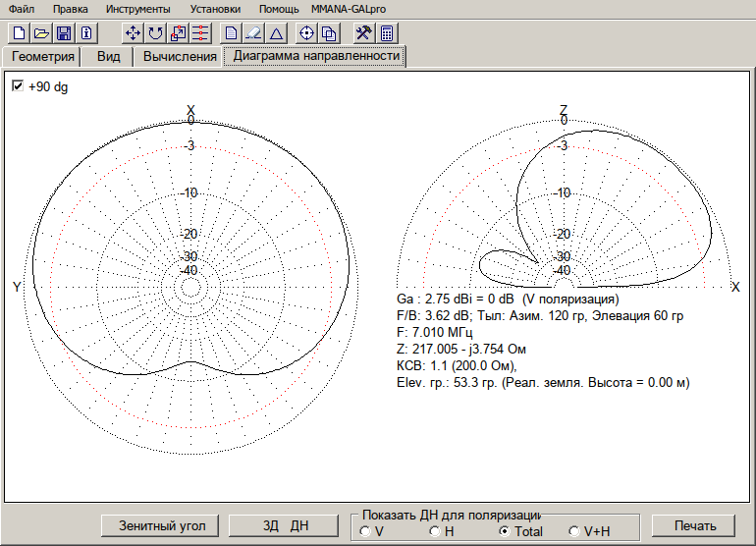The width and height of the screenshot is (756, 546).
Task: Click the crosshair target toolbar icon
Action: pos(306,32)
